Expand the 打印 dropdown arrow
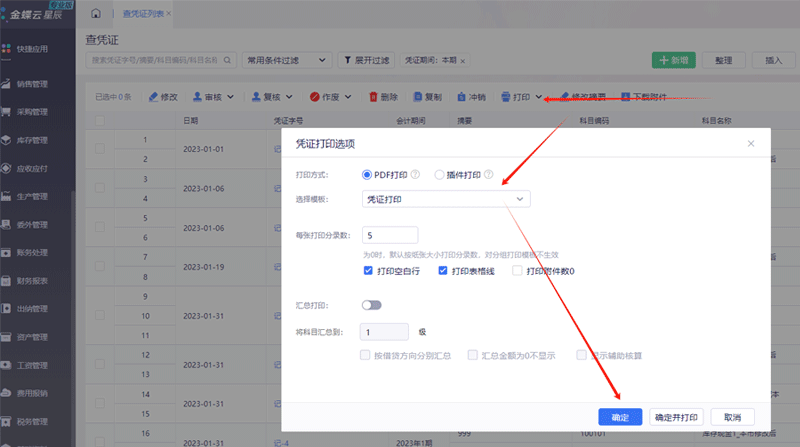 pyautogui.click(x=539, y=97)
